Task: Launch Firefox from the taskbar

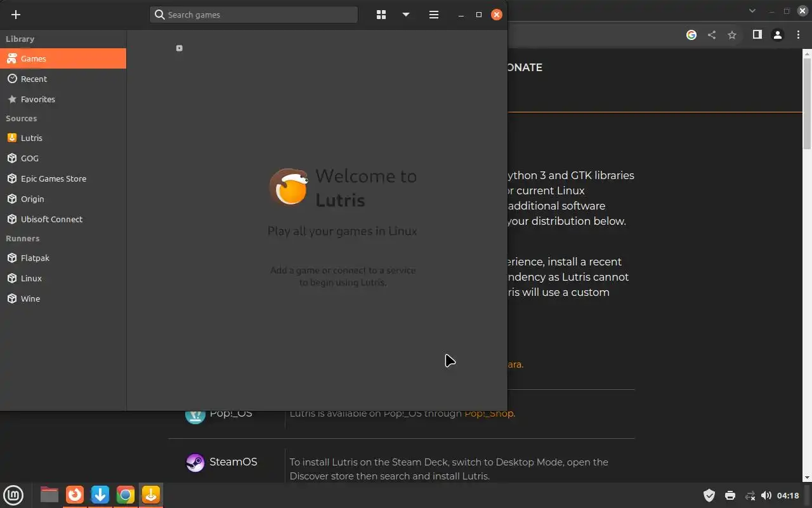Action: pyautogui.click(x=75, y=495)
